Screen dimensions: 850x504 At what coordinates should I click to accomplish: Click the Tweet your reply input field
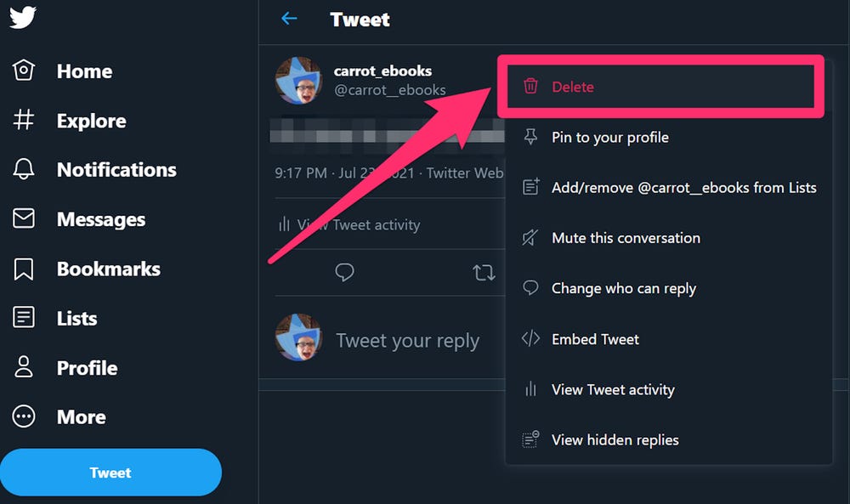[408, 340]
